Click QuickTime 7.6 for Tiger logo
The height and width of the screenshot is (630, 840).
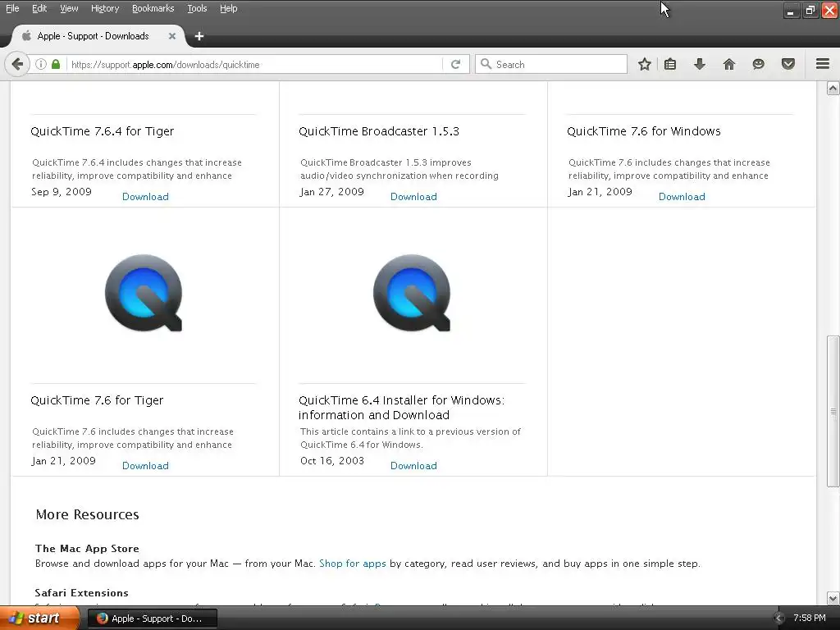pos(144,293)
